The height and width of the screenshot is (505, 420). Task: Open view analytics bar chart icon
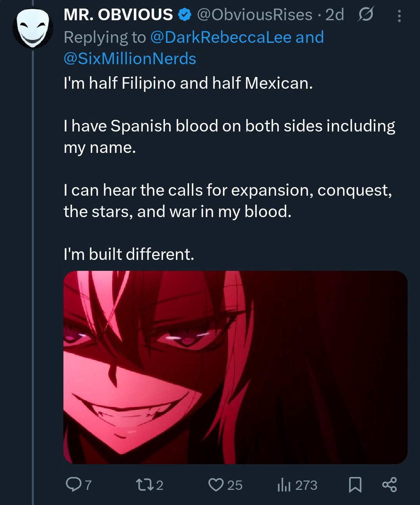pos(284,485)
